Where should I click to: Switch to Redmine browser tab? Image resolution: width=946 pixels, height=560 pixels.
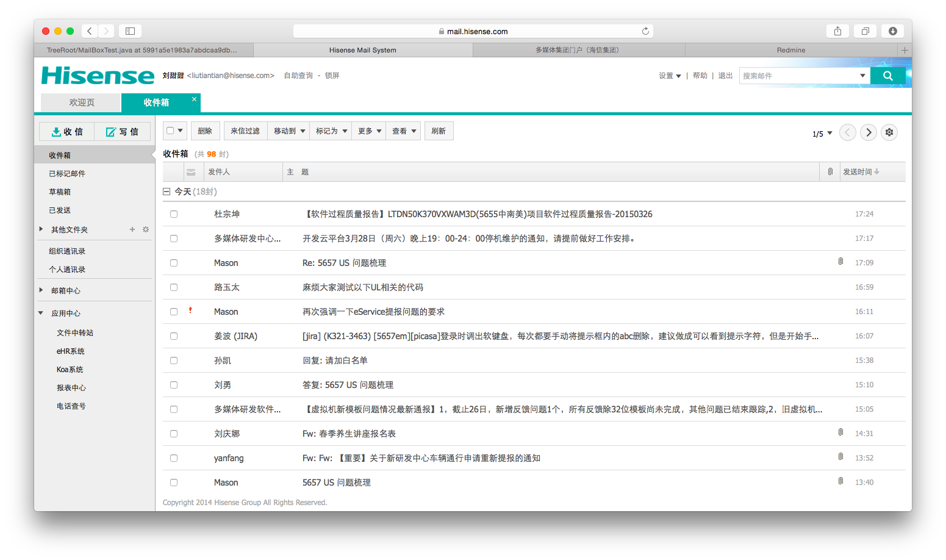click(791, 50)
